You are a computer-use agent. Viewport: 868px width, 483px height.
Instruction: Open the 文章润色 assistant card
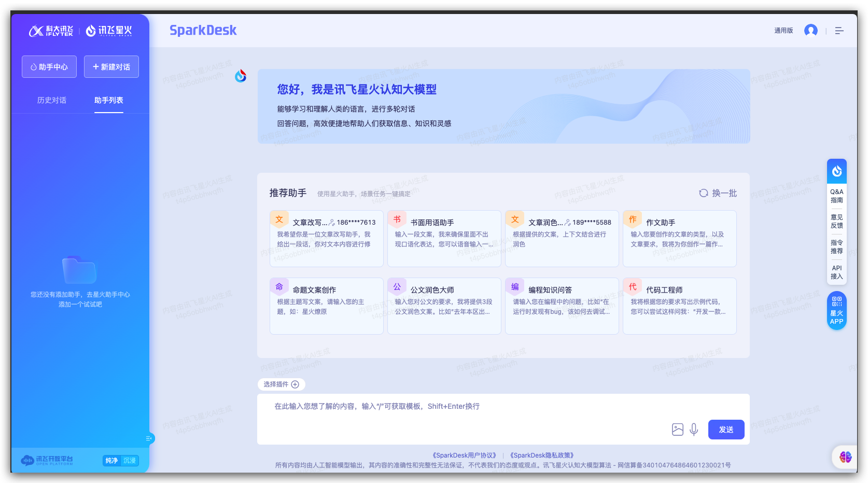562,239
